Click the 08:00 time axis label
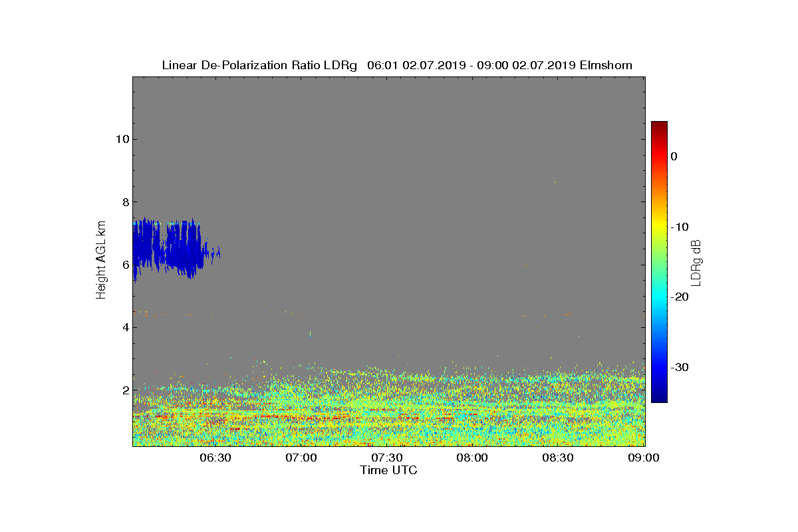 tap(473, 458)
